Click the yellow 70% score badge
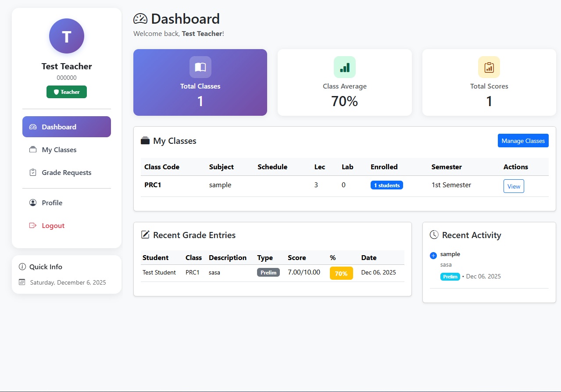Screen dimensions: 561x392 tap(341, 273)
